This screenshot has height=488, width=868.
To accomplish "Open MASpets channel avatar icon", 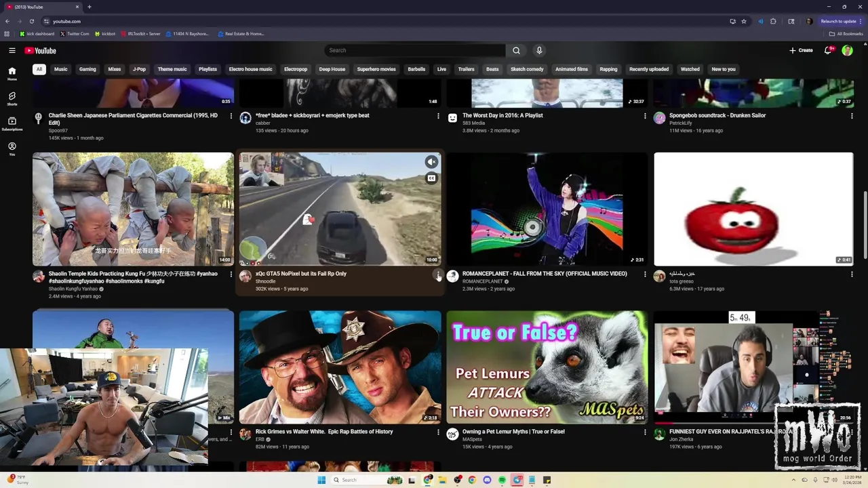I will click(452, 434).
